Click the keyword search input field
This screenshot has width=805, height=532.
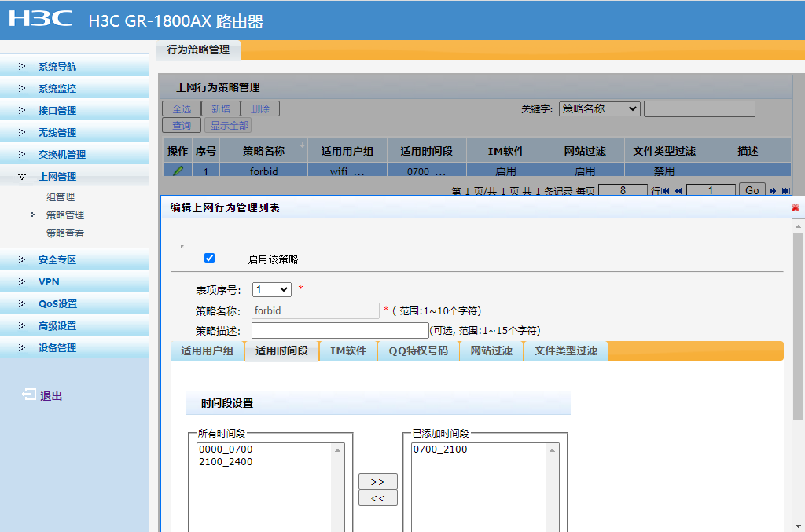pyautogui.click(x=699, y=108)
